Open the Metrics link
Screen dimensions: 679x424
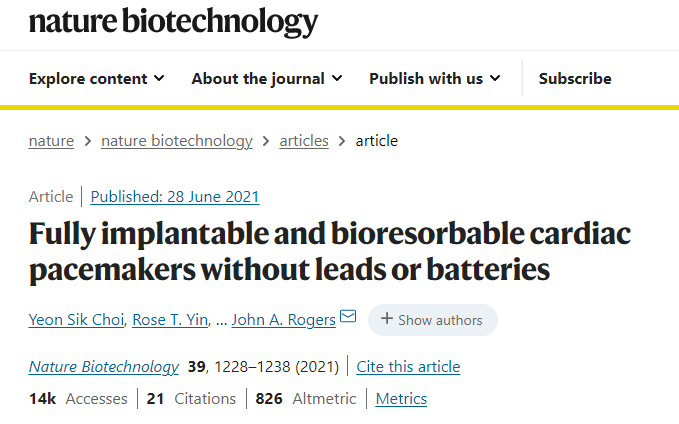pos(401,398)
